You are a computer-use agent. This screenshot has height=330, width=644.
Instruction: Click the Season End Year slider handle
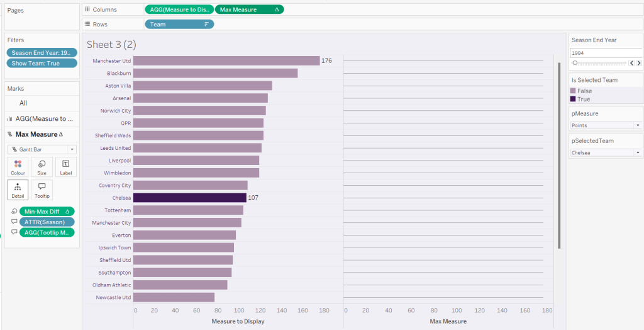pyautogui.click(x=575, y=63)
